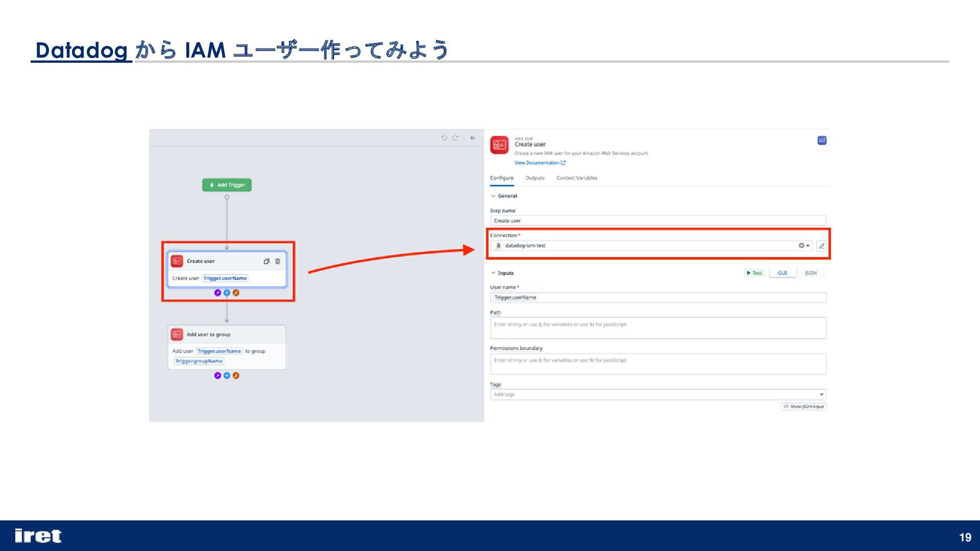Click the green Add Trigger button
This screenshot has width=980, height=551.
[x=227, y=185]
